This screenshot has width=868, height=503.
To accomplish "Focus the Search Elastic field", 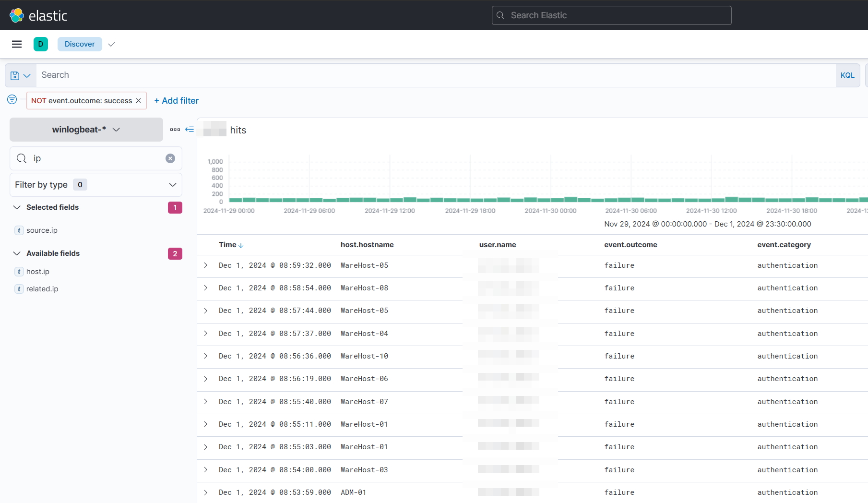I will [612, 15].
